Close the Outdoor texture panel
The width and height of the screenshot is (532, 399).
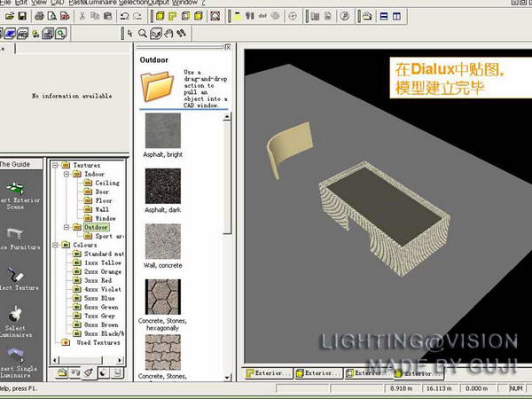pos(228,47)
